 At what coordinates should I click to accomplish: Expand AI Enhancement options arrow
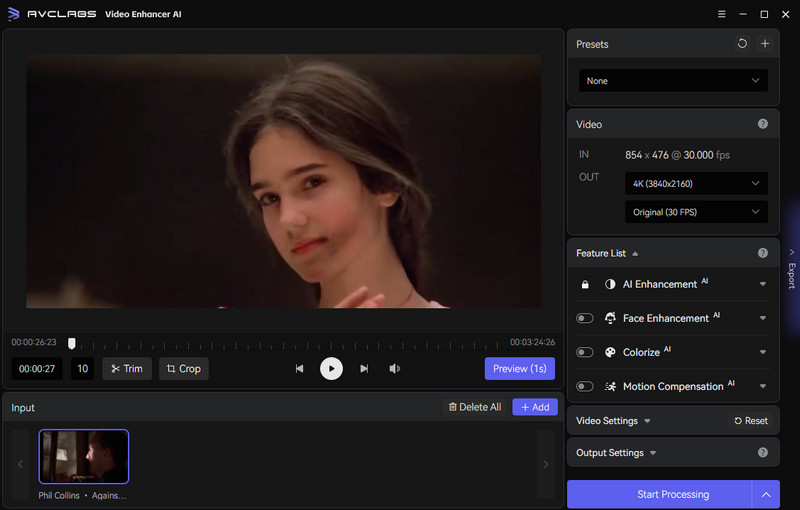point(763,284)
